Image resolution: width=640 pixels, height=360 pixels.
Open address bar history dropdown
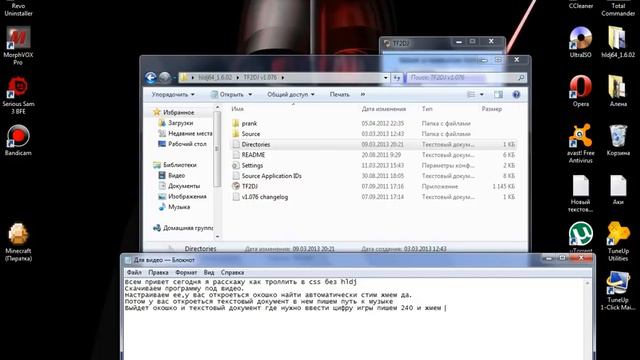click(386, 78)
